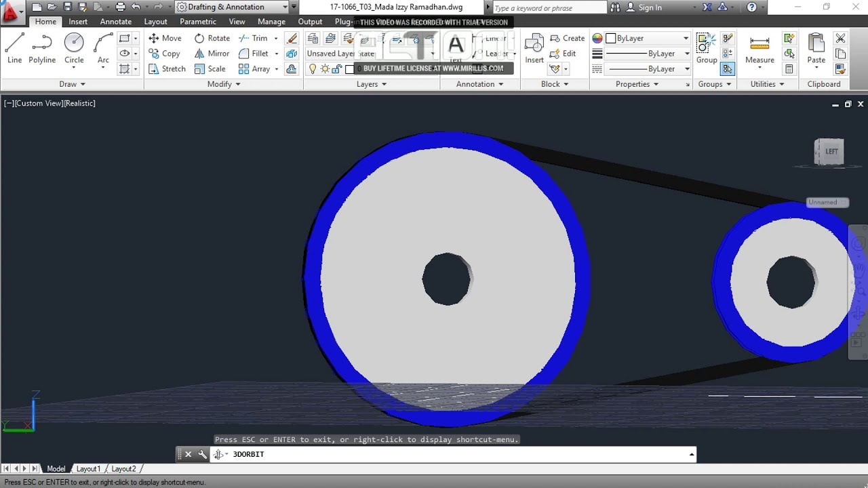Activate the Trim command

coord(253,38)
